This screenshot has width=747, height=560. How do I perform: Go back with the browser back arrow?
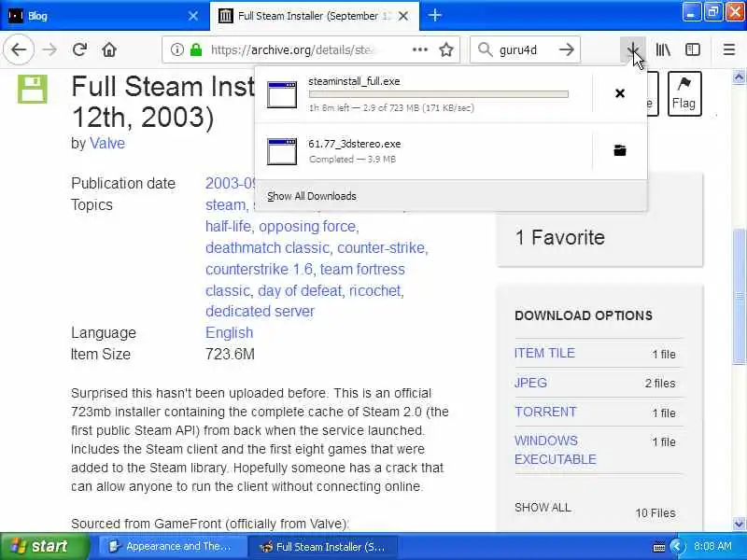[x=19, y=49]
